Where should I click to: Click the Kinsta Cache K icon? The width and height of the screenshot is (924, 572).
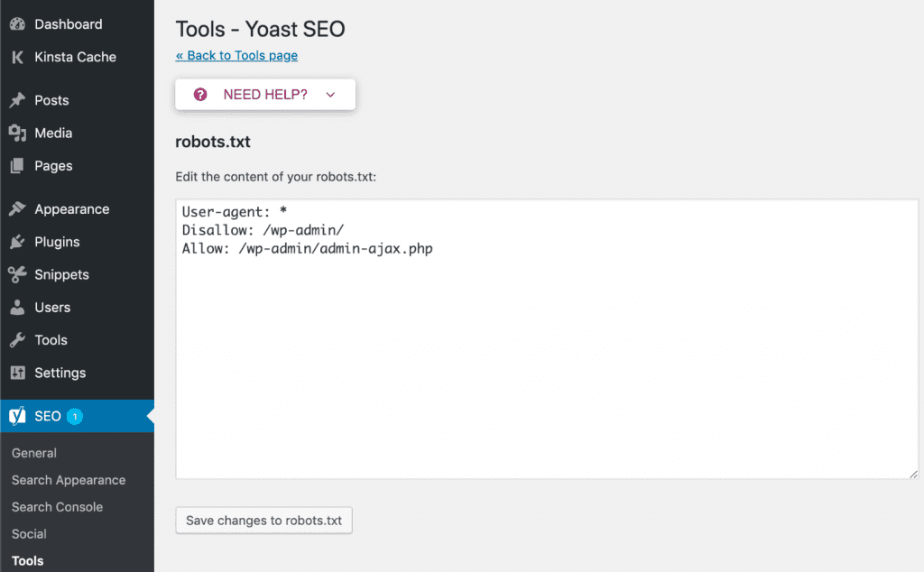[x=17, y=57]
